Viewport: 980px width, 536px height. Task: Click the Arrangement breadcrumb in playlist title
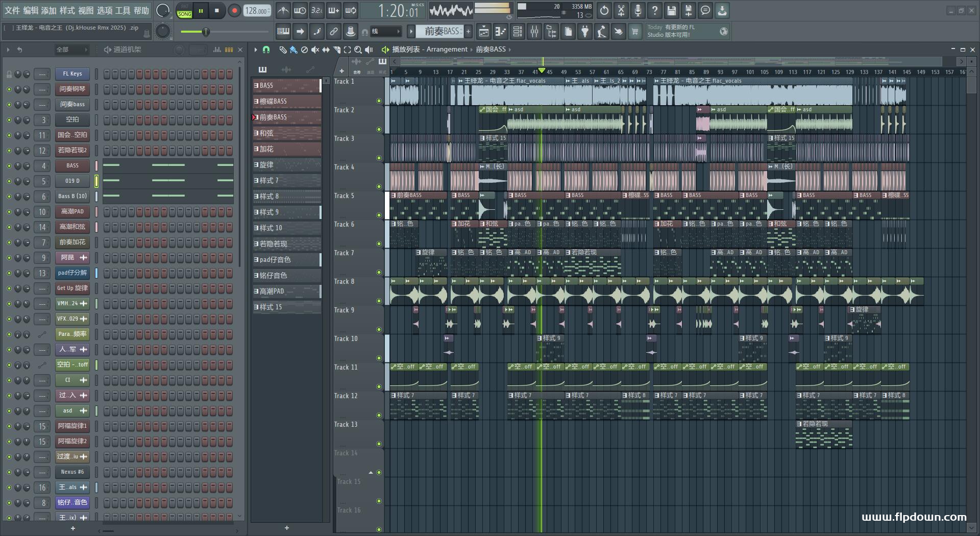(447, 50)
